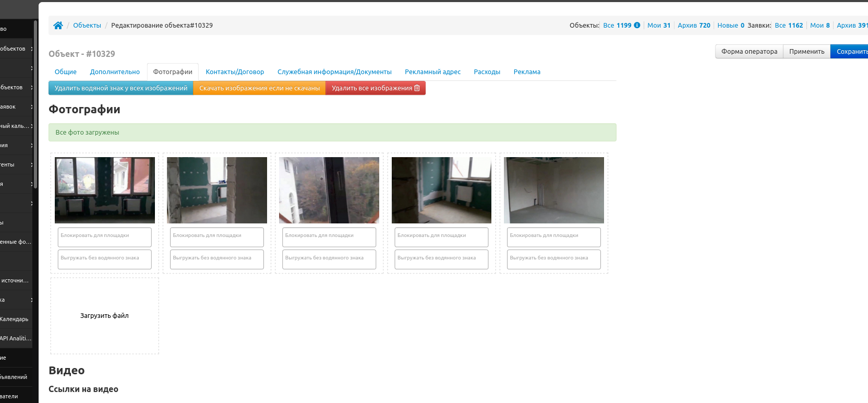This screenshot has width=868, height=403.
Task: Select the Фотографии tab
Action: click(x=173, y=72)
